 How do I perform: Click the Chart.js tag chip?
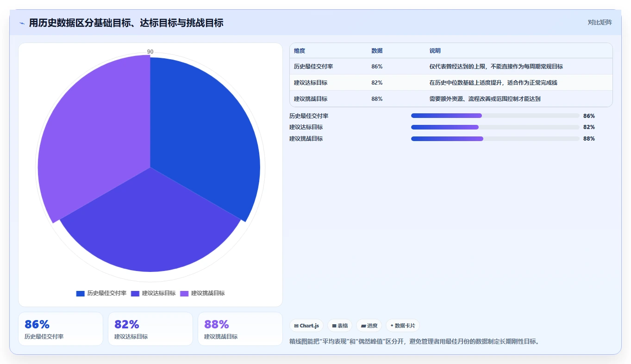(x=306, y=326)
